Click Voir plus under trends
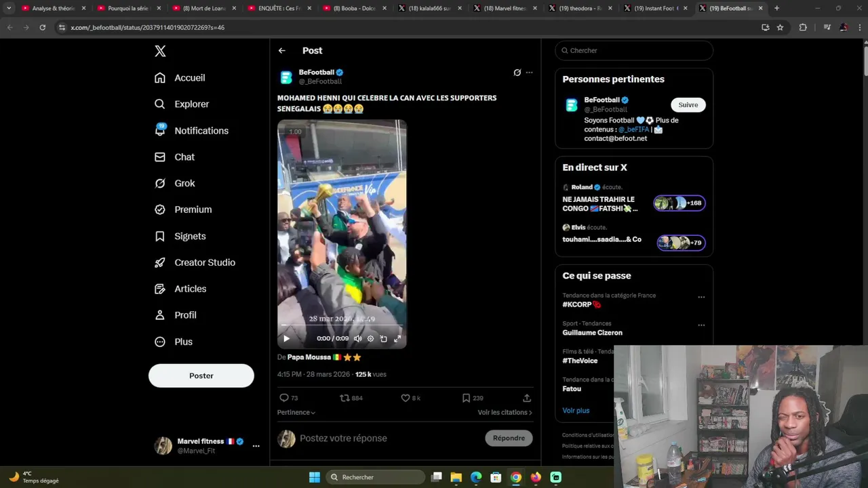The image size is (868, 488). click(576, 411)
